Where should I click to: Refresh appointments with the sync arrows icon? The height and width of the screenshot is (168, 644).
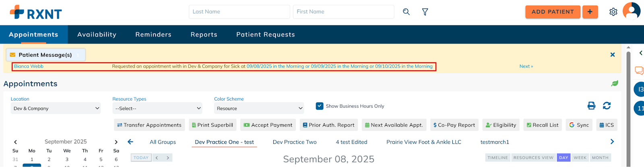coord(607,106)
